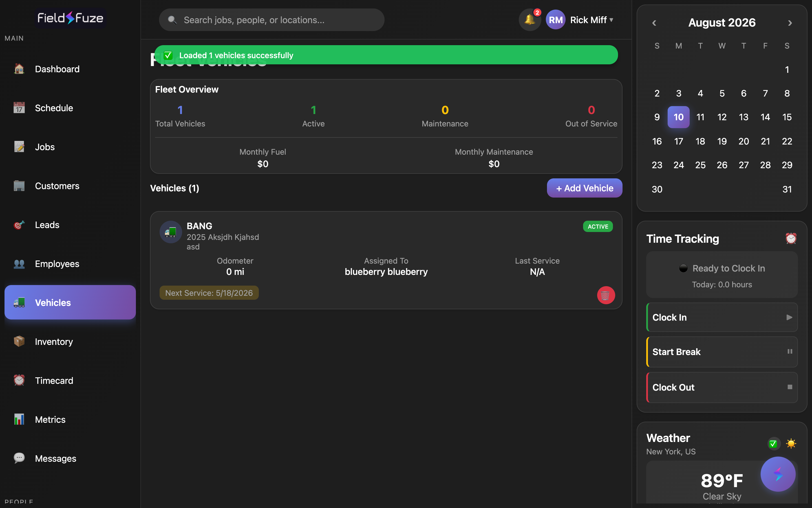This screenshot has height=508, width=812.
Task: Click the Timecard alarm clock icon
Action: [19, 381]
